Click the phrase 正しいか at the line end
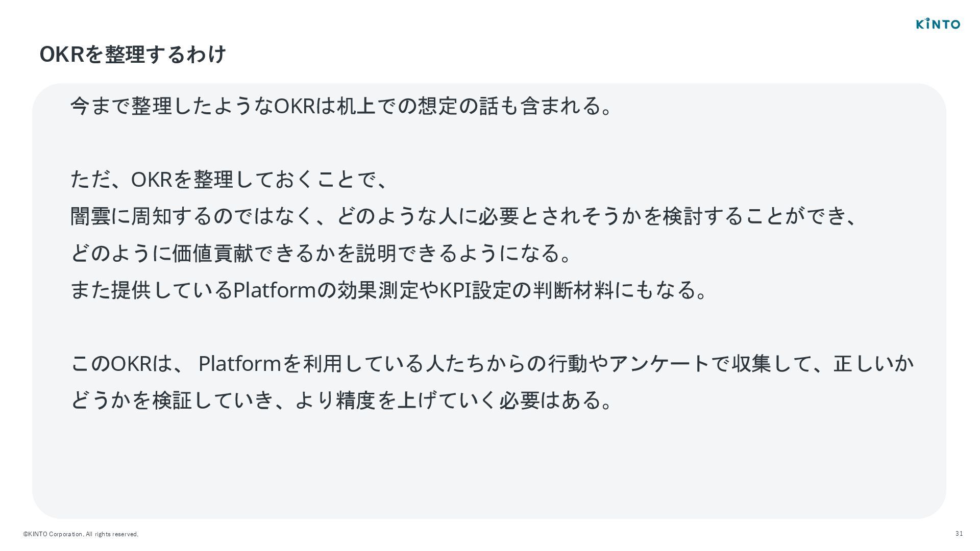 point(874,363)
